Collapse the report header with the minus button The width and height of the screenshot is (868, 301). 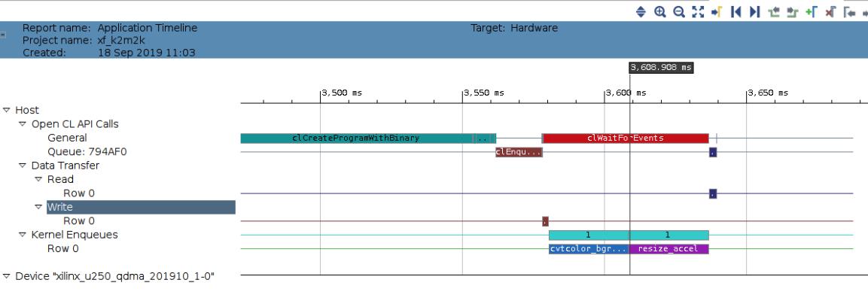(x=3, y=35)
